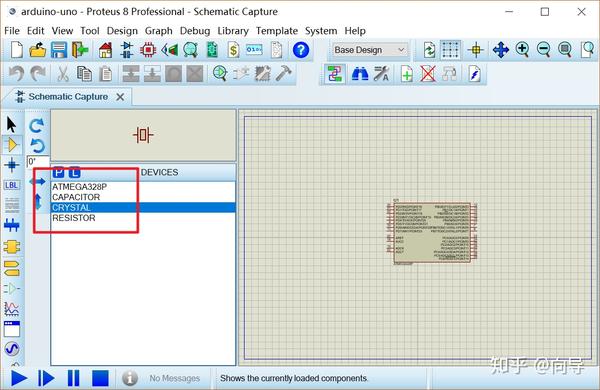The height and width of the screenshot is (390, 600).
Task: Open the Base Design dropdown
Action: pyautogui.click(x=369, y=50)
